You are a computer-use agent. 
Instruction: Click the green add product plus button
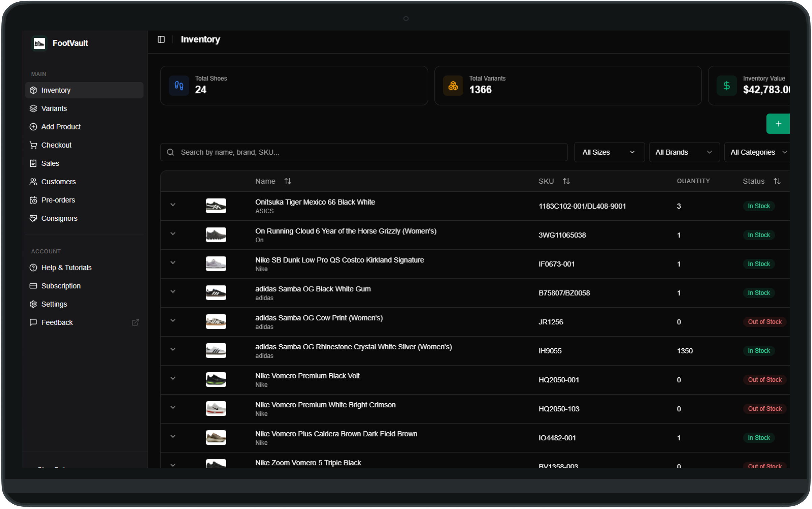pos(778,124)
